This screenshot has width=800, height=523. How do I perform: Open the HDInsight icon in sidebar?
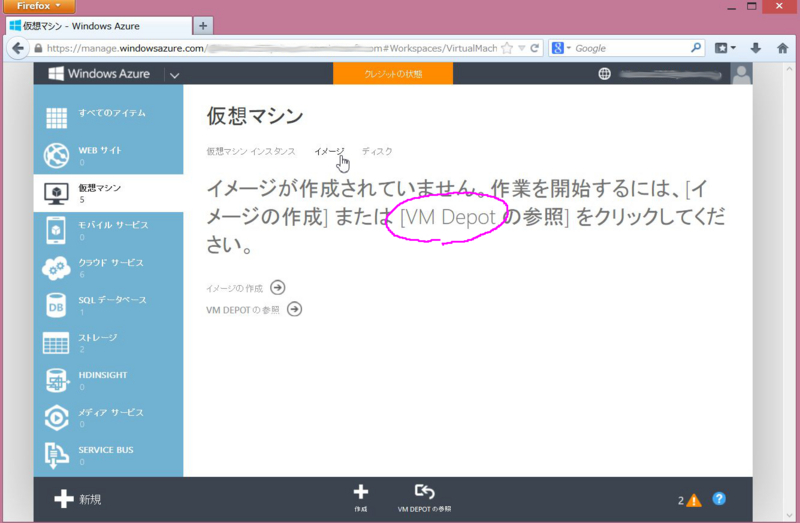[56, 380]
